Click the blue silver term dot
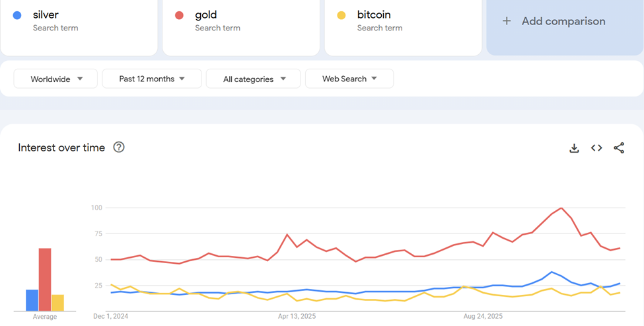 coord(17,15)
